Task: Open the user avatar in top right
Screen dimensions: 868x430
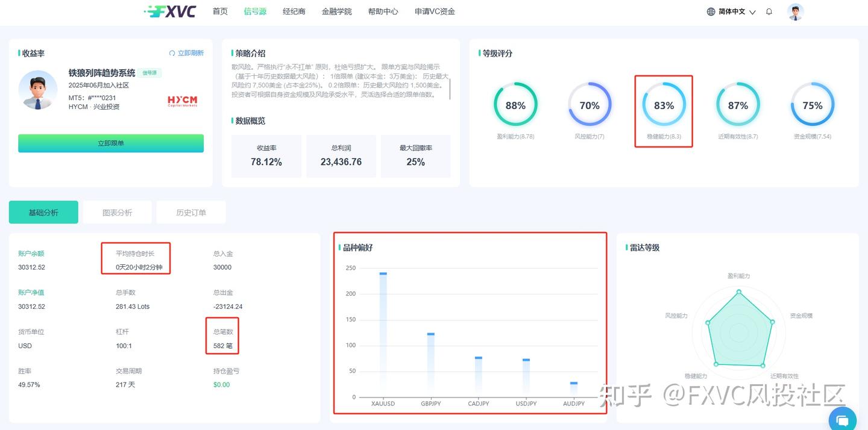Action: pyautogui.click(x=795, y=11)
